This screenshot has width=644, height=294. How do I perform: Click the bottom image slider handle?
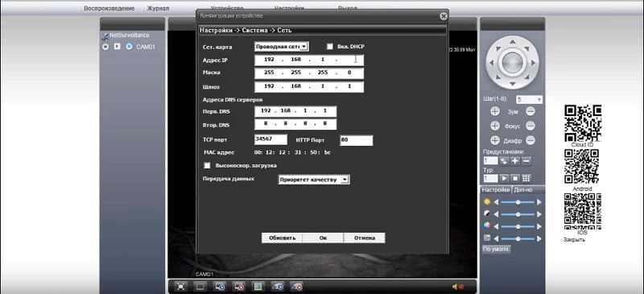(x=518, y=238)
